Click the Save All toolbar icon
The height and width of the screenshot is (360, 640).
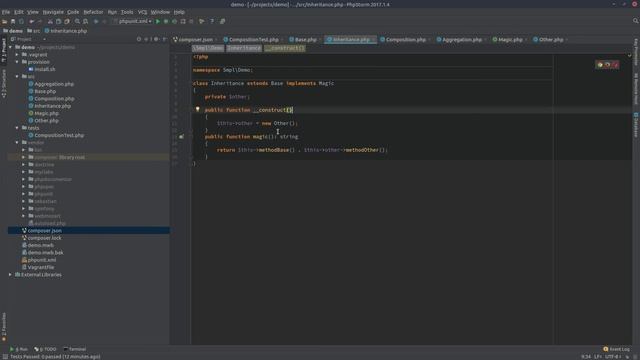point(13,21)
